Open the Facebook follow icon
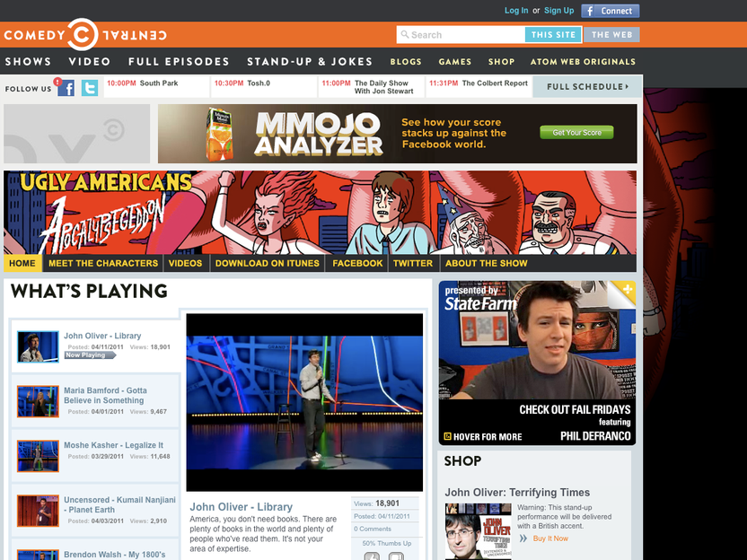Image resolution: width=747 pixels, height=560 pixels. coord(66,88)
